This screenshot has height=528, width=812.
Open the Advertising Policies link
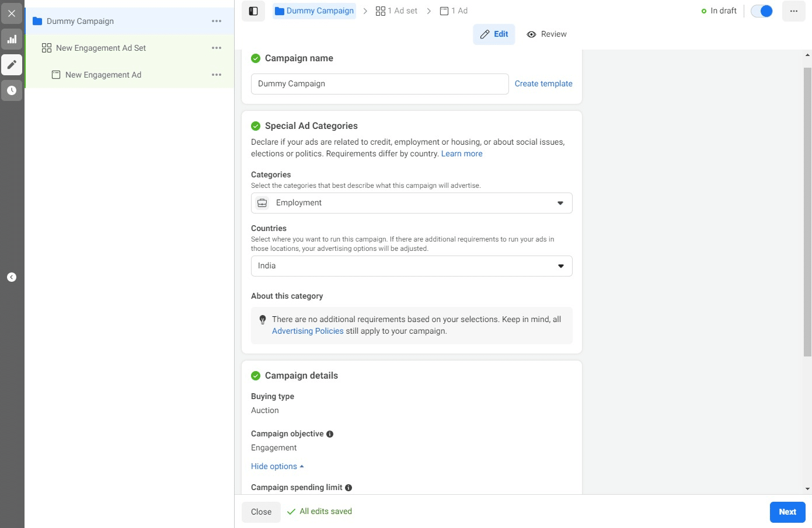[308, 331]
